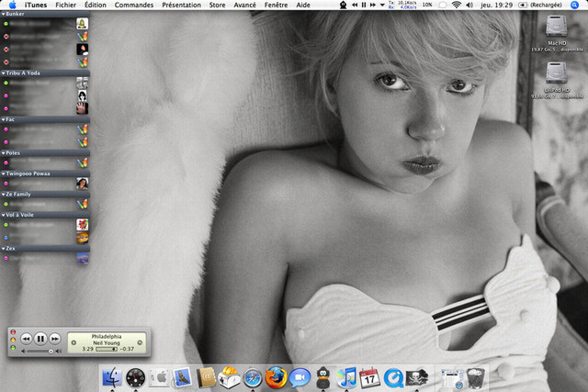The height and width of the screenshot is (392, 588).
Task: Launch the Toast toaster icon in Dock
Action: click(229, 377)
